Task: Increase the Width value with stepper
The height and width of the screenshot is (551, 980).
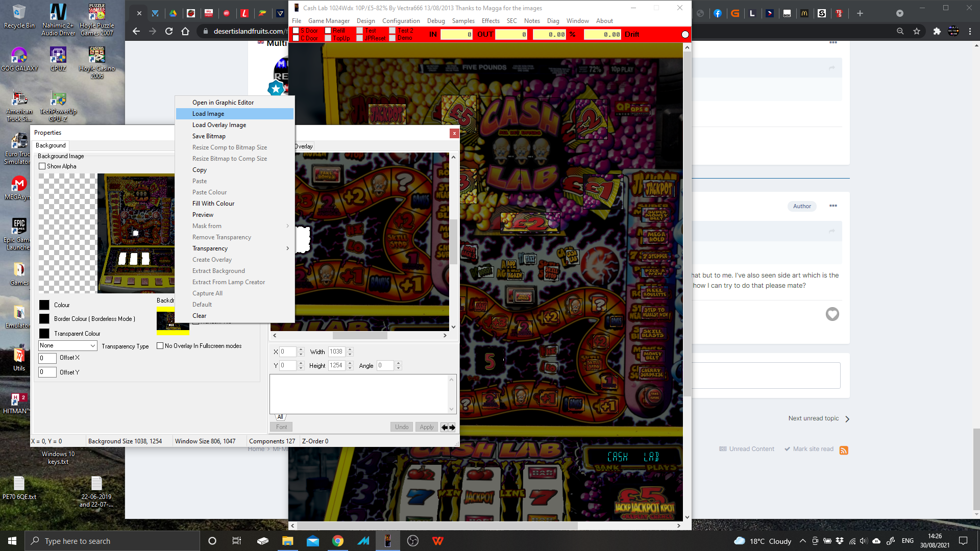Action: point(350,349)
